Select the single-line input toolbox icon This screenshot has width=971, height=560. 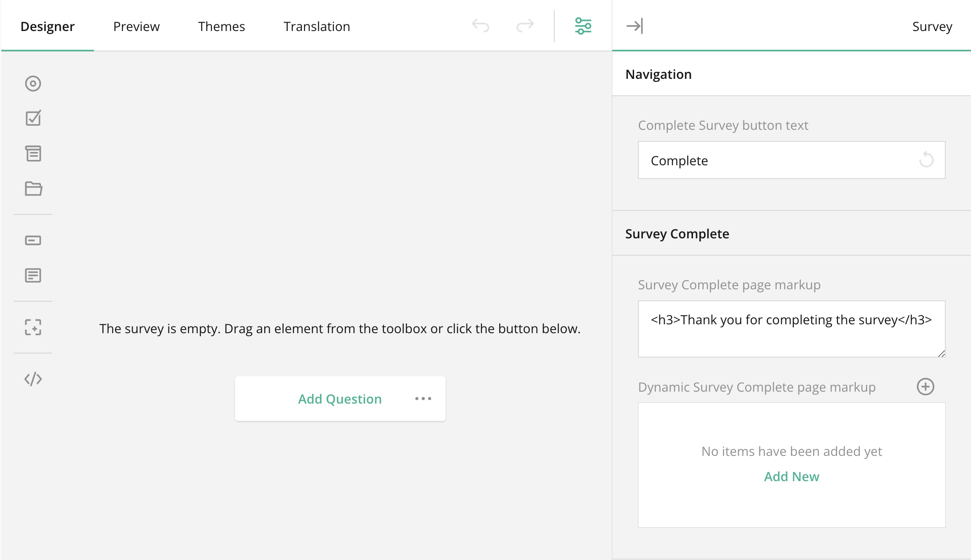point(33,241)
